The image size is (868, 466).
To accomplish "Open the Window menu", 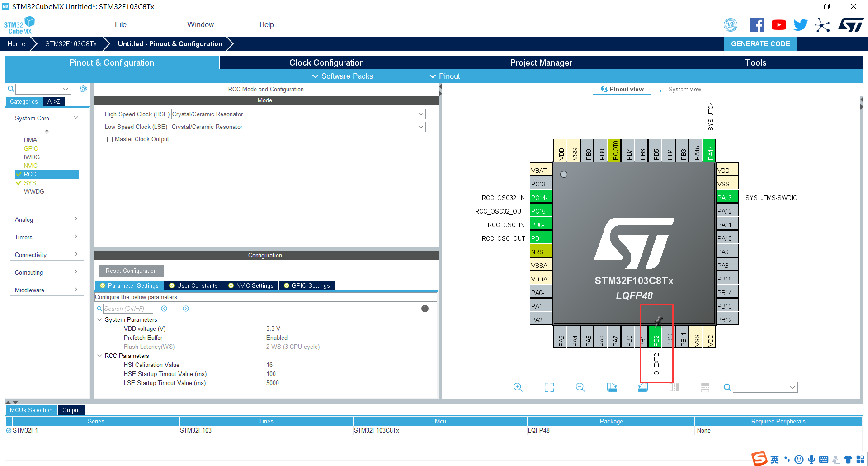I will coord(201,25).
